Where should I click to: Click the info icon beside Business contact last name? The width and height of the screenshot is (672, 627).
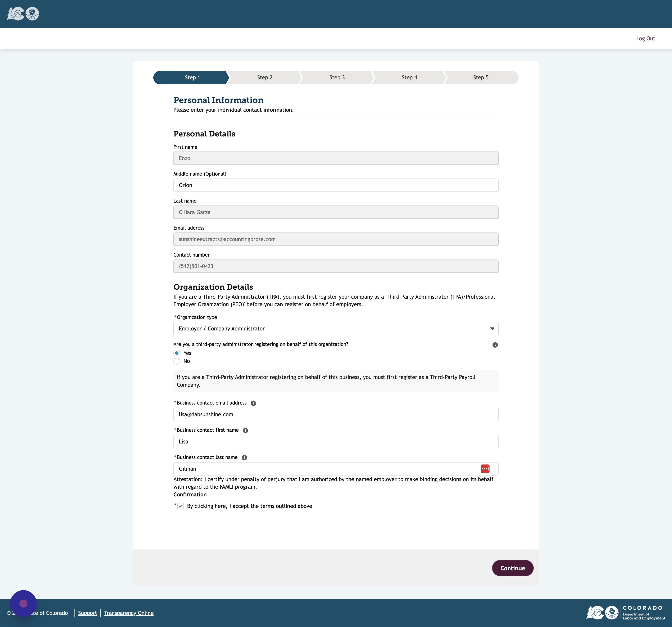coord(244,457)
